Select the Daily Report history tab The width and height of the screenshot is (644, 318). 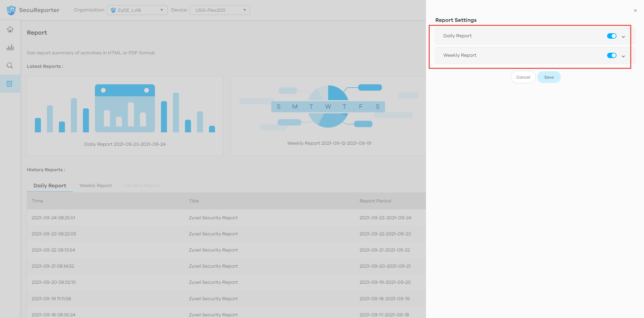[x=50, y=186]
